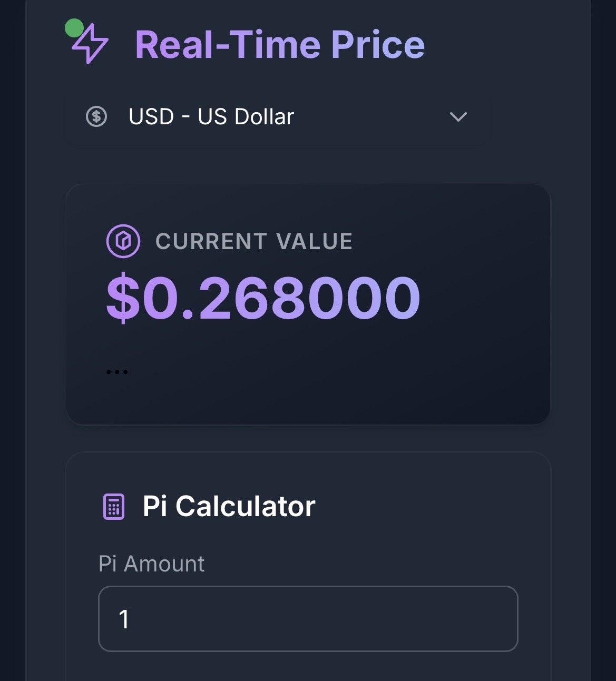Click the green live status dot
Viewport: 616px width, 681px height.
point(74,28)
